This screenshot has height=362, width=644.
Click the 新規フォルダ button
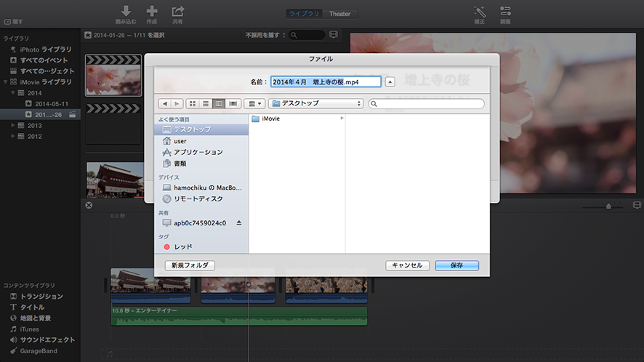190,265
